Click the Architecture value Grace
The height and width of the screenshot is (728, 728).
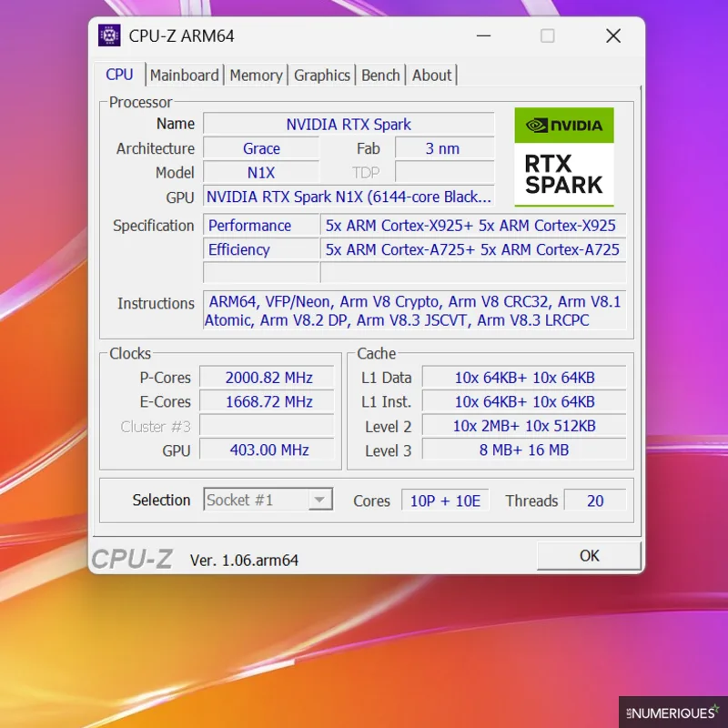pyautogui.click(x=261, y=148)
